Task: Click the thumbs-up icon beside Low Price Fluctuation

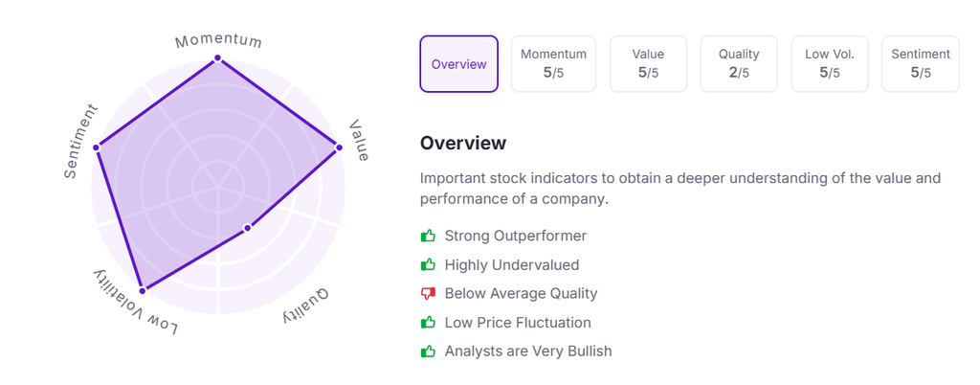Action: coord(428,323)
